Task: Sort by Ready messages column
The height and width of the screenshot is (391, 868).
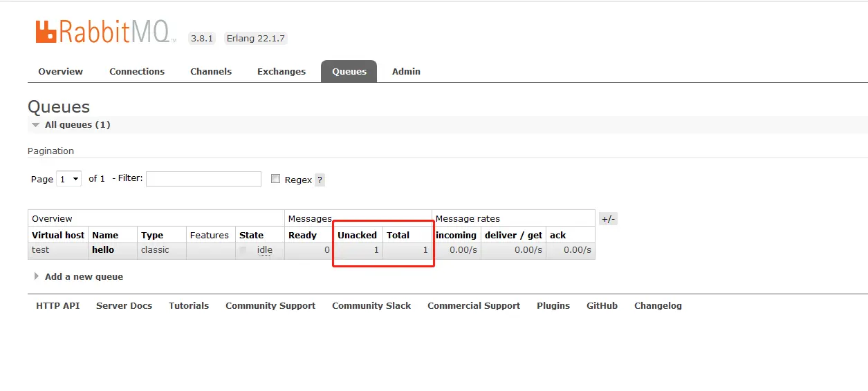Action: (x=302, y=235)
